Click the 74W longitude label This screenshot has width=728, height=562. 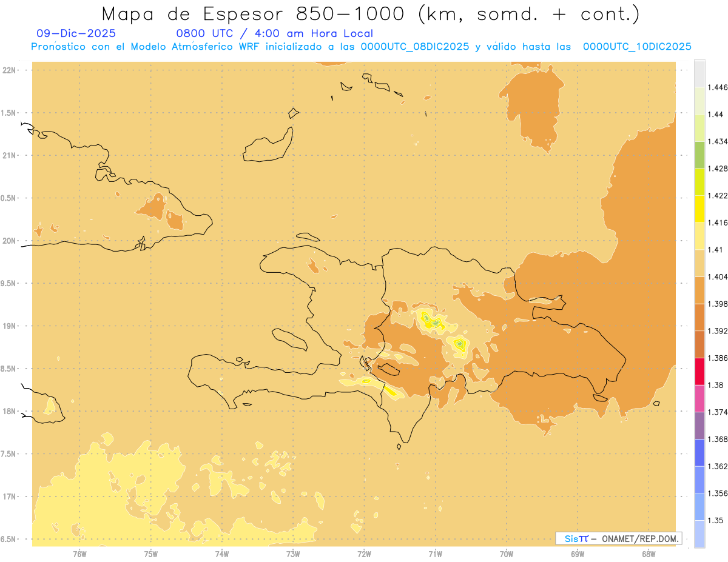coord(221,554)
